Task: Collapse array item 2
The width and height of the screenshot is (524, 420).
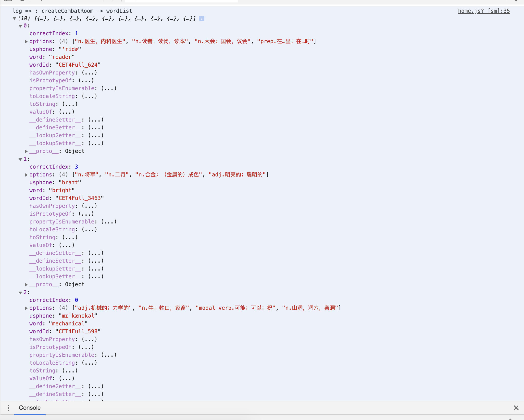Action: 20,293
